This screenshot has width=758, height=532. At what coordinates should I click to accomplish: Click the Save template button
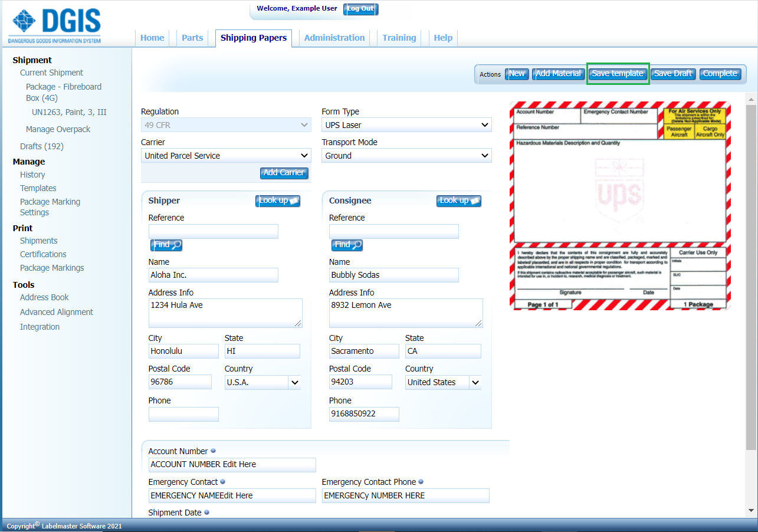pos(618,73)
